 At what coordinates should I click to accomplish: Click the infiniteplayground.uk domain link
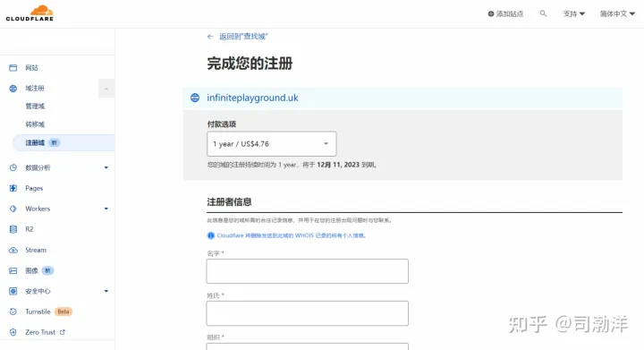[x=252, y=98]
